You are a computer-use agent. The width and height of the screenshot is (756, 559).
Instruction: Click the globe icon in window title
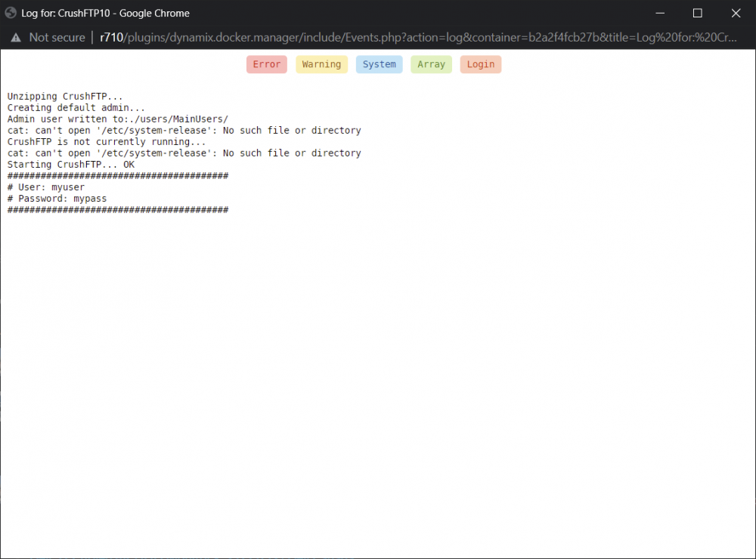pyautogui.click(x=11, y=13)
